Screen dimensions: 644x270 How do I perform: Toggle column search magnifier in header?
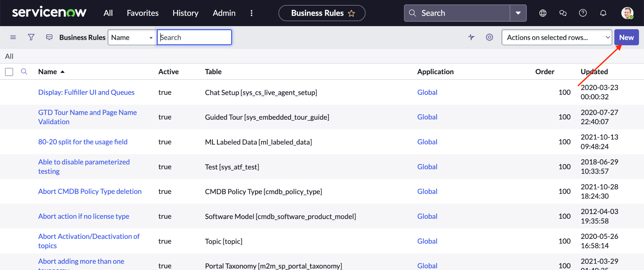pos(24,72)
